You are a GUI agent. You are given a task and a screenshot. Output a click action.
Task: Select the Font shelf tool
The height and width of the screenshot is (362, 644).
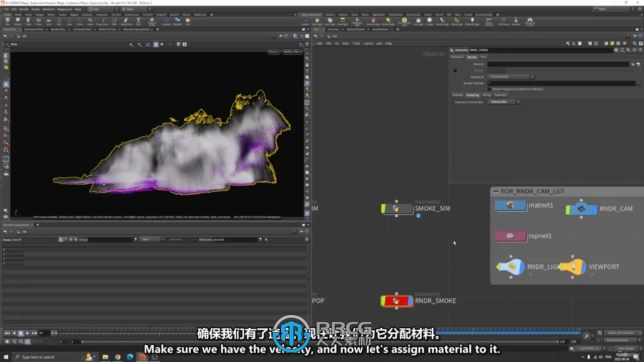[x=138, y=22]
